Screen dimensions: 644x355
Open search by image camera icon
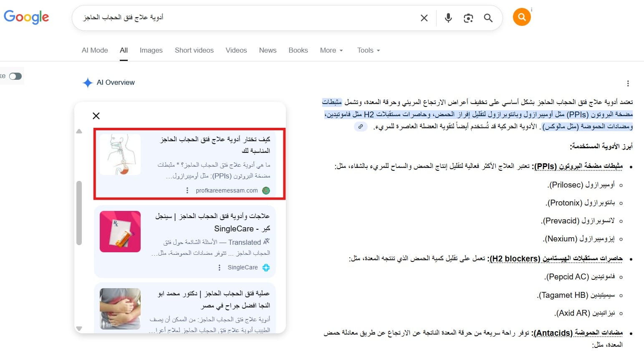pyautogui.click(x=468, y=18)
